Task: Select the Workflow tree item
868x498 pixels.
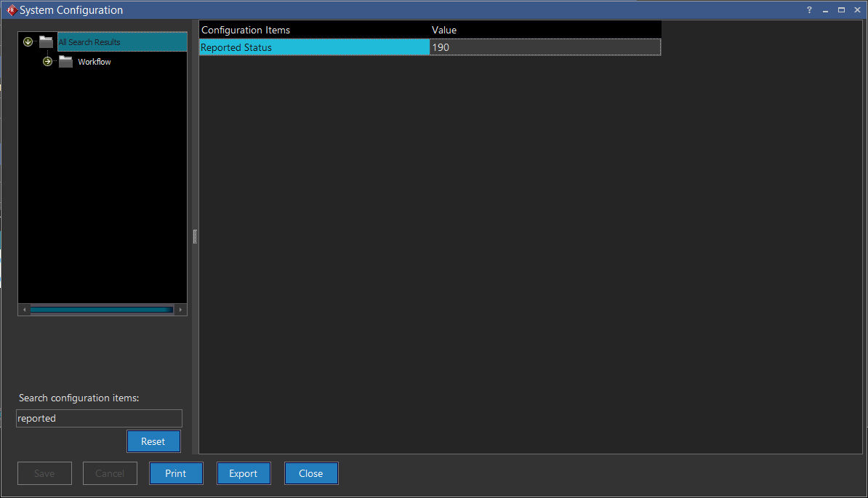Action: pyautogui.click(x=95, y=62)
